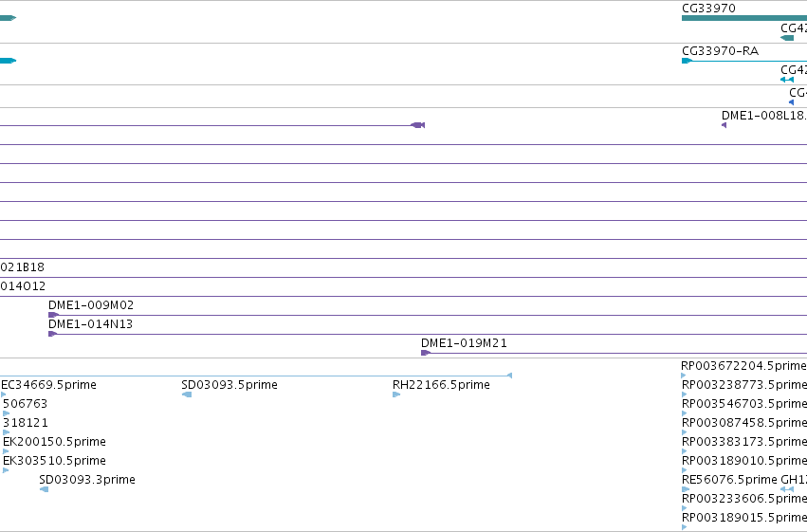Click the SD03093.5prime arrow glyph

(x=187, y=394)
